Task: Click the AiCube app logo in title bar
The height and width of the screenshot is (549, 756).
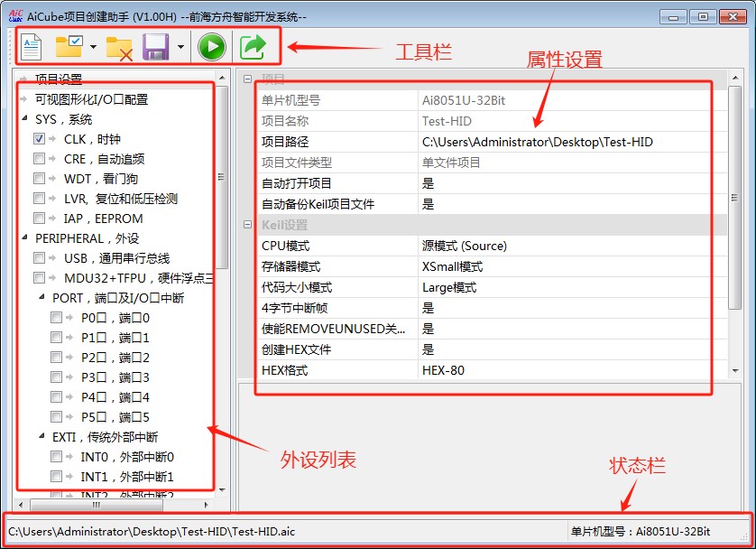Action: point(15,16)
